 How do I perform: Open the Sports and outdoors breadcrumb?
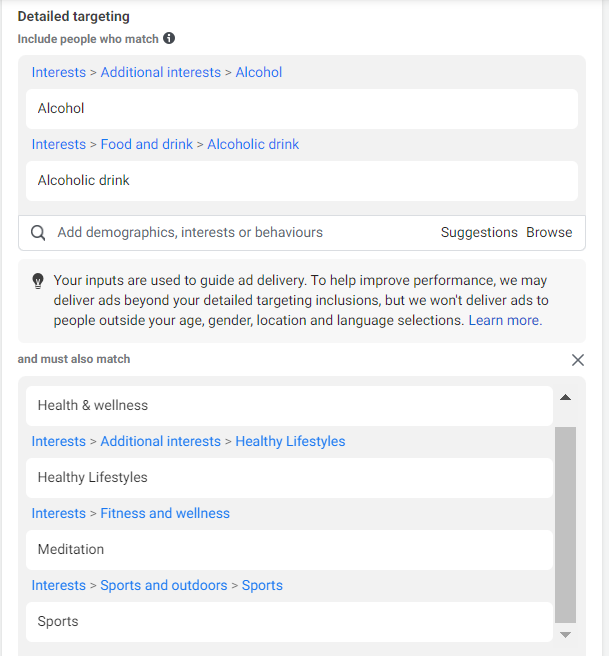(x=164, y=586)
